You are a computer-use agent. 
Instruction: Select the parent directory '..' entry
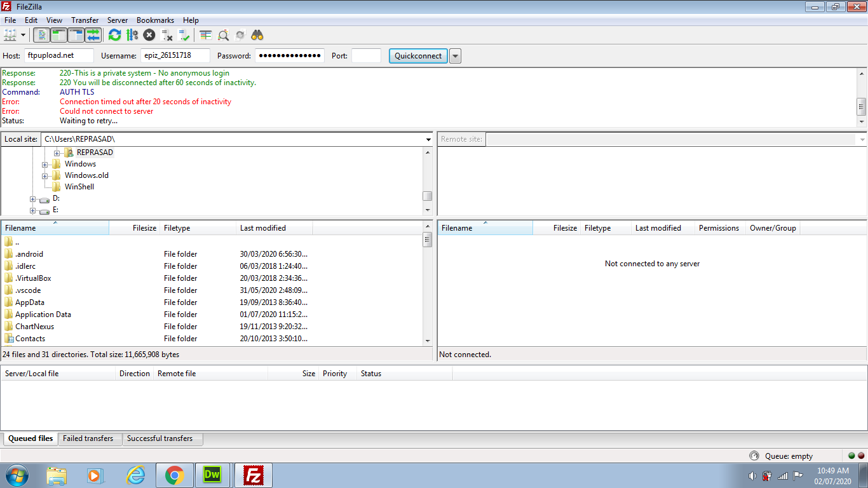pos(212,242)
